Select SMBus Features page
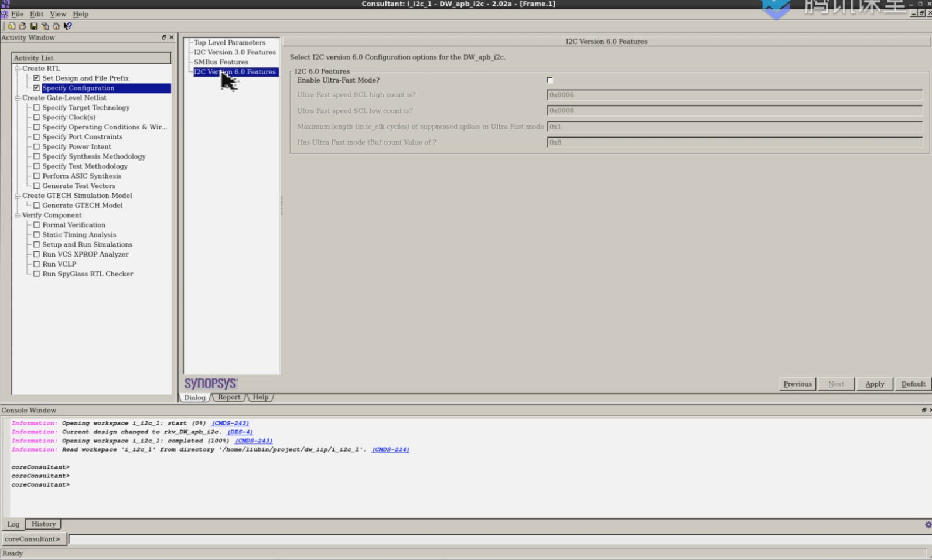Screen dimensions: 932x560 221,62
